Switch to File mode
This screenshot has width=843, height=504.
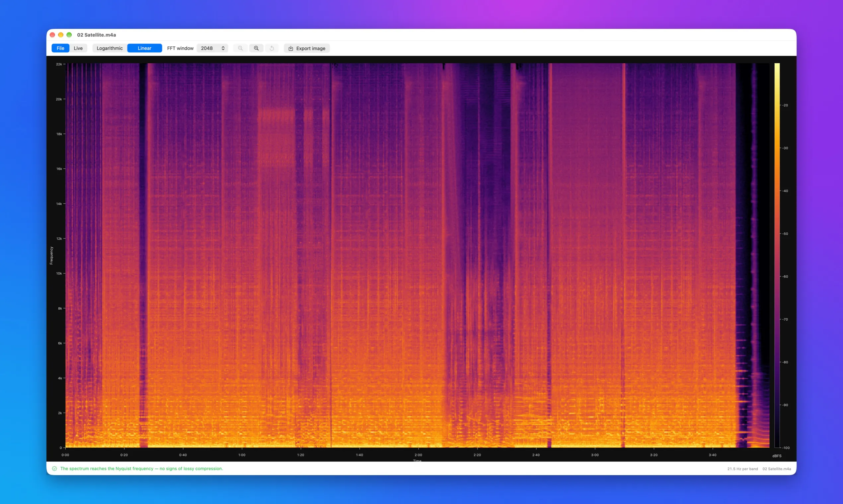[x=60, y=48]
